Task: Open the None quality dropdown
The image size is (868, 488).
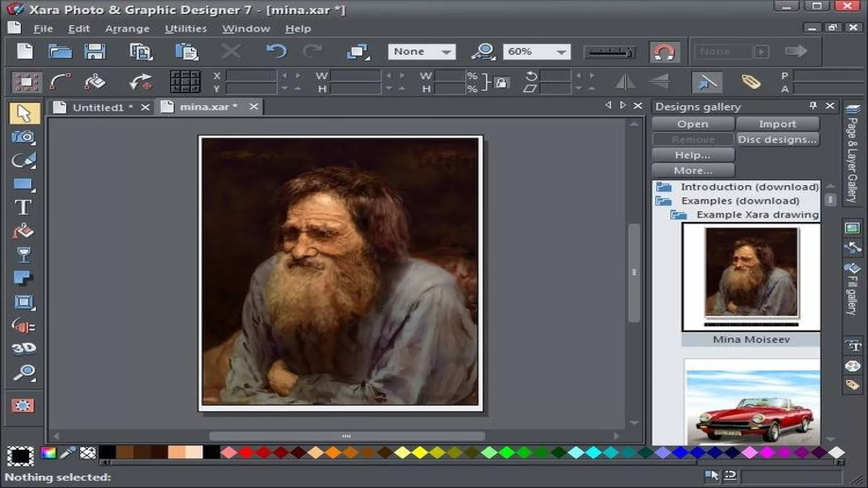Action: (446, 52)
